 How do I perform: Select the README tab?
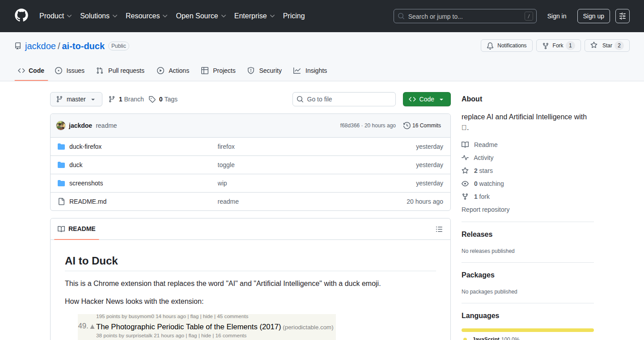[x=76, y=229]
